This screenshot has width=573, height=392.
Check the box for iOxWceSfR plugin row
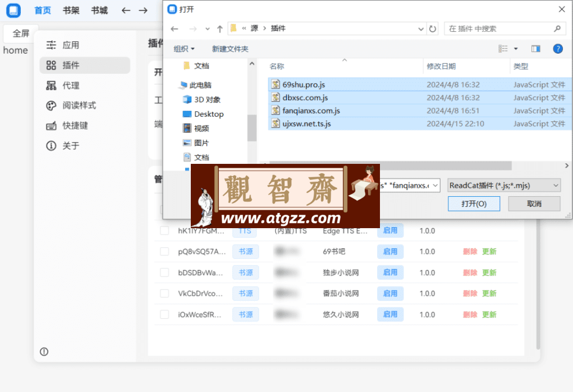click(x=165, y=314)
